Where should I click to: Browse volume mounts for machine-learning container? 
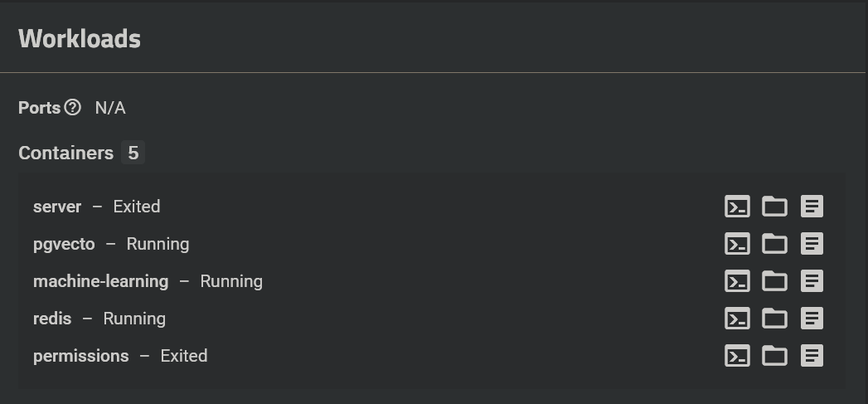point(774,281)
